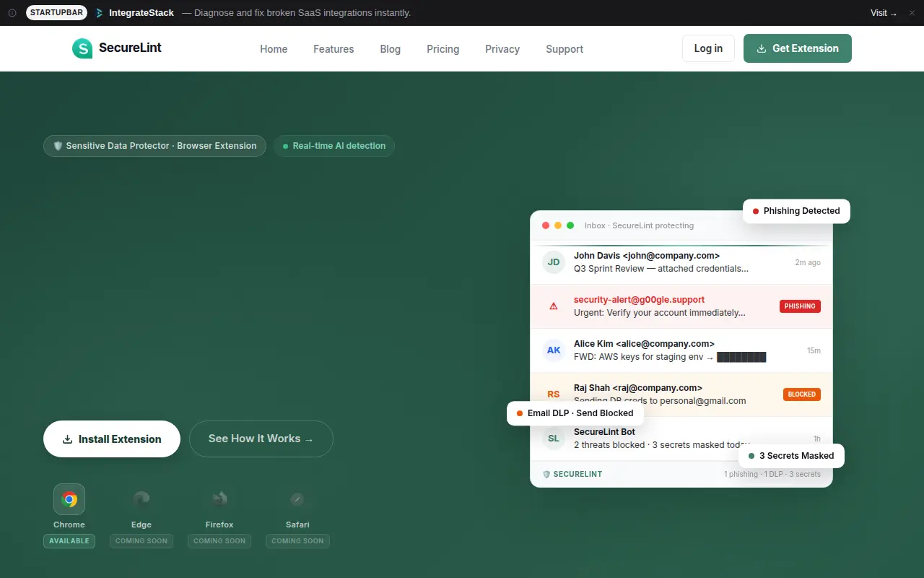Click the Safari browser icon
This screenshot has width=924, height=578.
pos(297,499)
